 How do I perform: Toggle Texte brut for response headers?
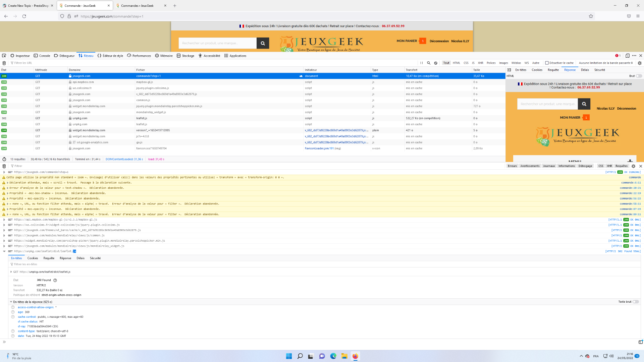[636, 302]
